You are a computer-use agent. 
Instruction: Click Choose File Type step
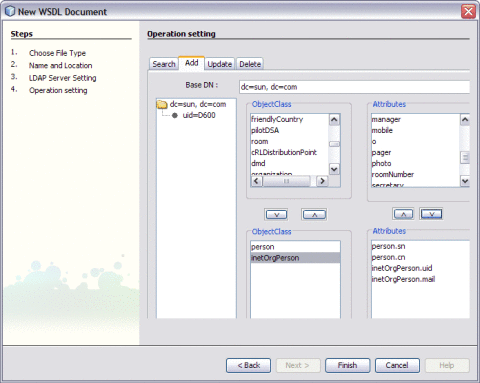(57, 53)
